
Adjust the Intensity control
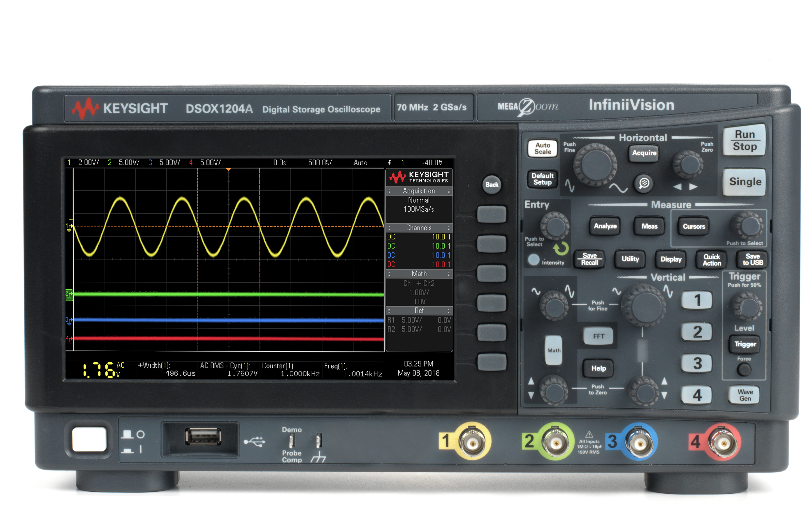(x=534, y=260)
